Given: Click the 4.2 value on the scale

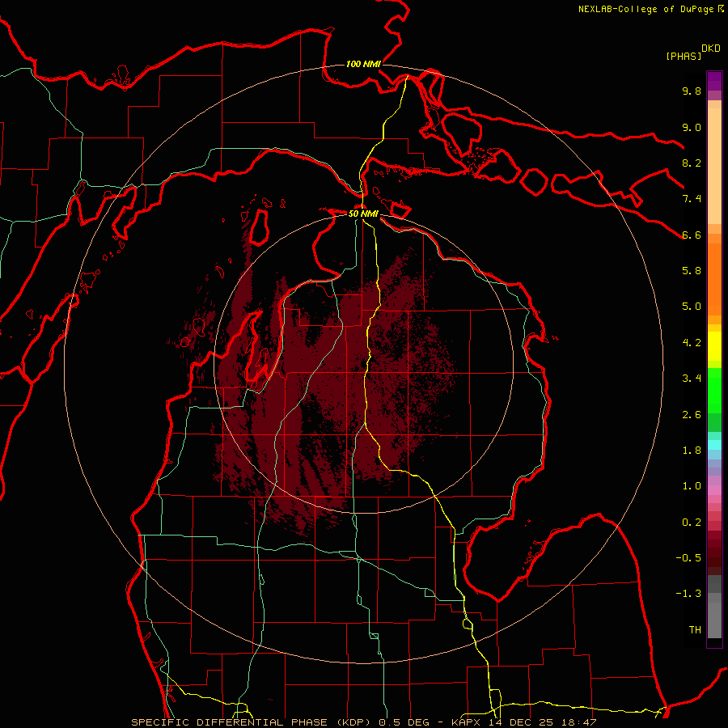Looking at the screenshot, I should point(692,343).
